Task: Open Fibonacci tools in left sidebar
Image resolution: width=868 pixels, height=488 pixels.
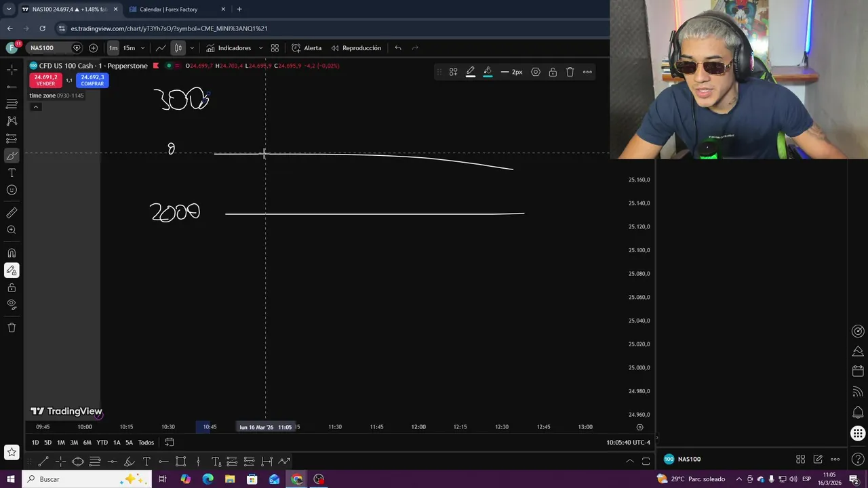Action: [12, 104]
